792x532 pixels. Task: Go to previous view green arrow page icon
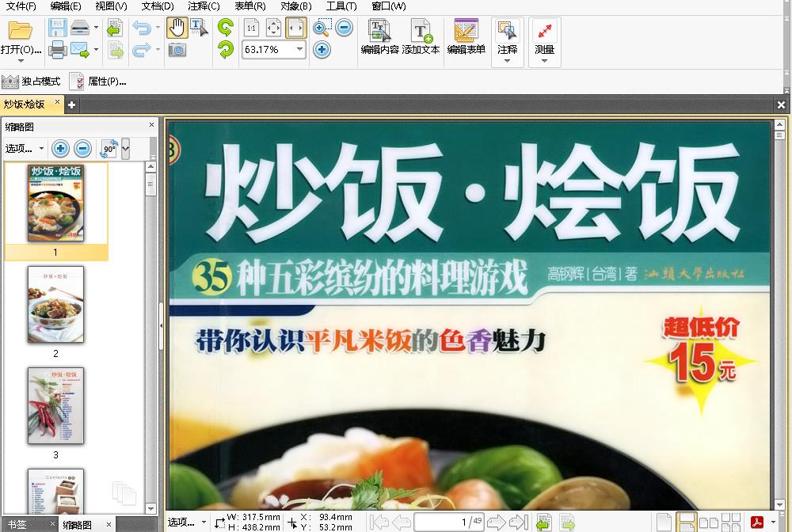115,28
